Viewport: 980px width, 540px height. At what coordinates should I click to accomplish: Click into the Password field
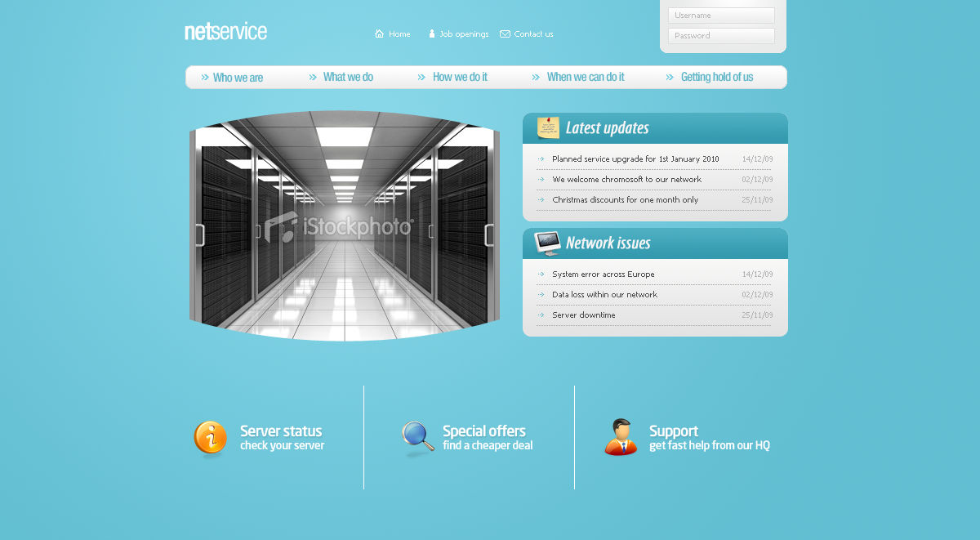(x=721, y=36)
